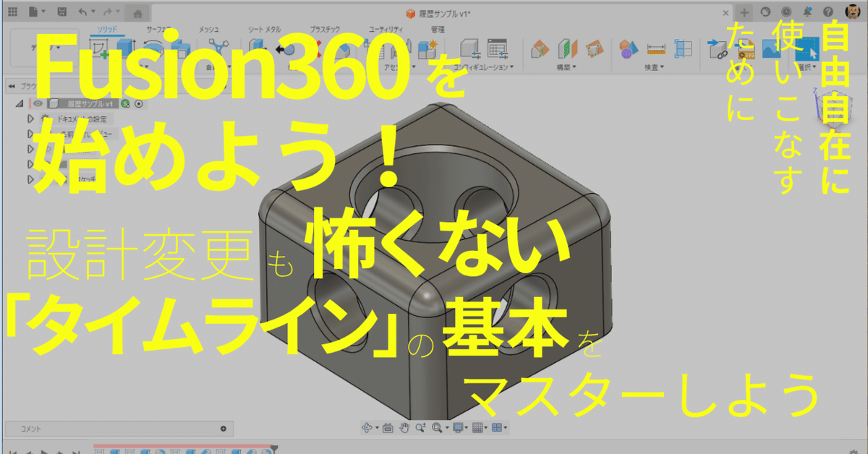868x454 pixels.
Task: Click the scissors-like automate tool icon
Action: tap(218, 49)
